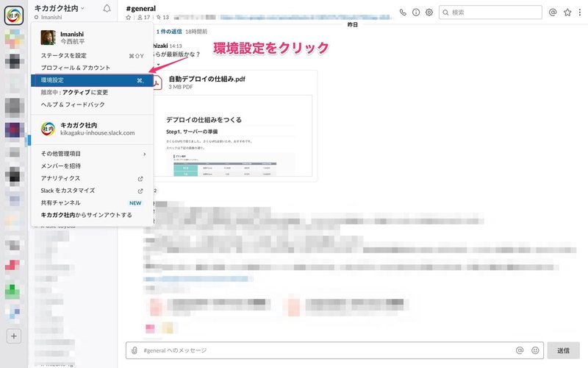Open the 1件の返信 thread link

click(169, 32)
